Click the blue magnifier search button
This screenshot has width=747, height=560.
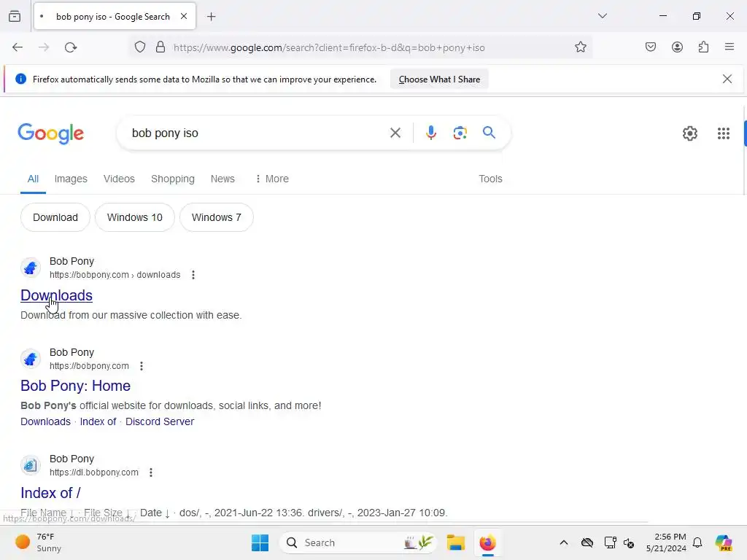(489, 133)
